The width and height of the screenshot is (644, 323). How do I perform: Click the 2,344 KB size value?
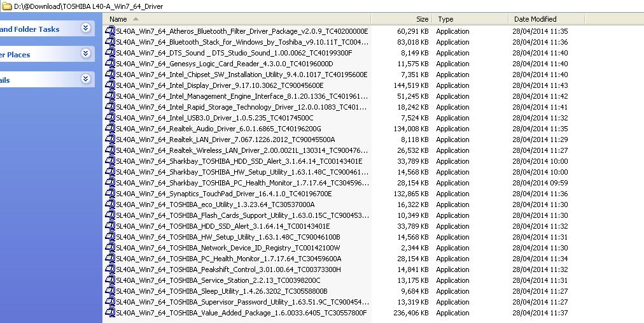[x=415, y=248]
